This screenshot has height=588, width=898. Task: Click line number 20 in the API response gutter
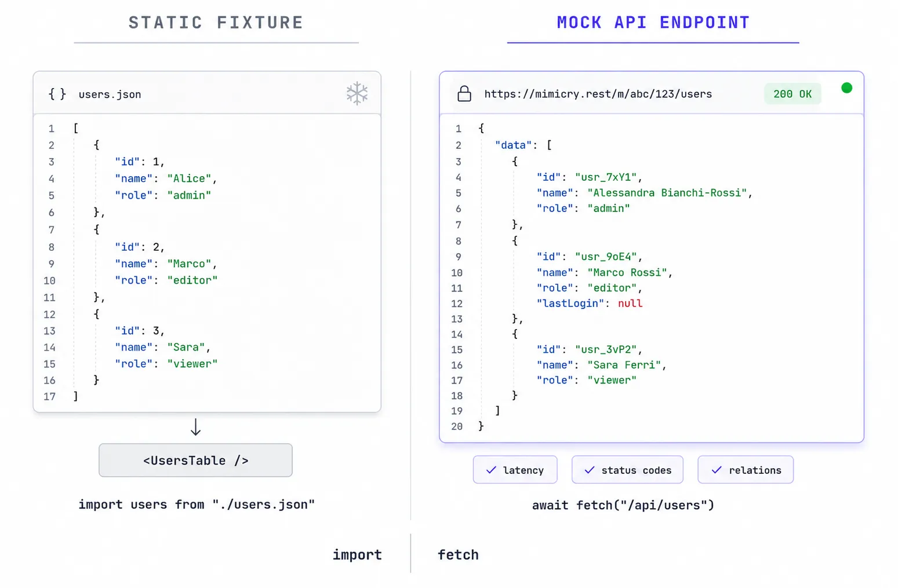point(457,426)
